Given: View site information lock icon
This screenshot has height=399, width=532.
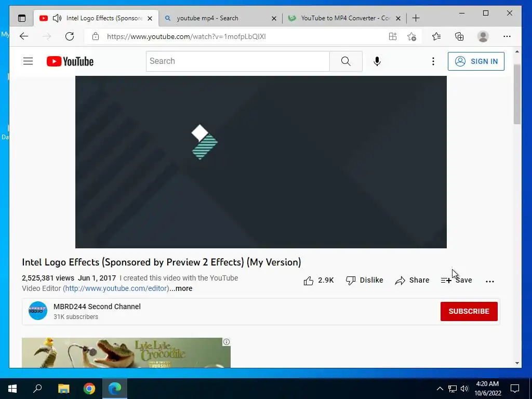Looking at the screenshot, I should point(96,36).
